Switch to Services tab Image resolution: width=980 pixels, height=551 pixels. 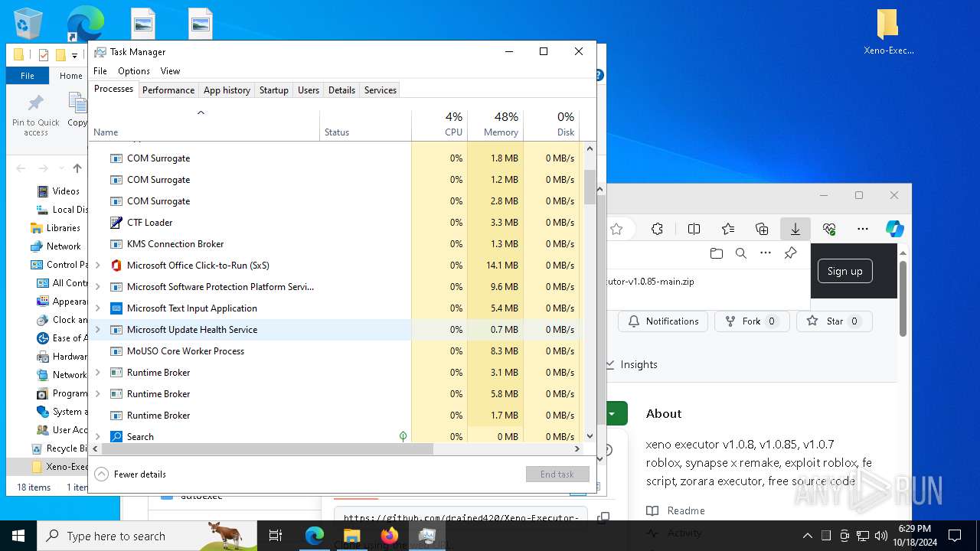click(x=381, y=90)
